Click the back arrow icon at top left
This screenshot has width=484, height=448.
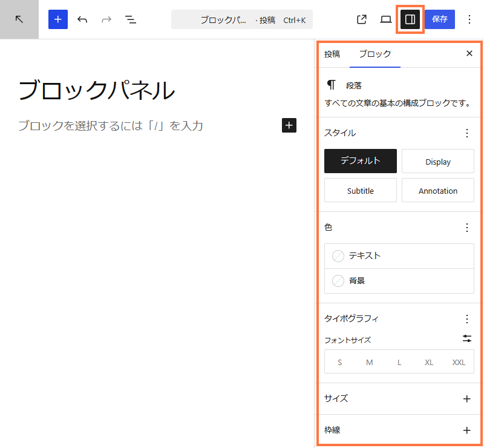coord(19,19)
